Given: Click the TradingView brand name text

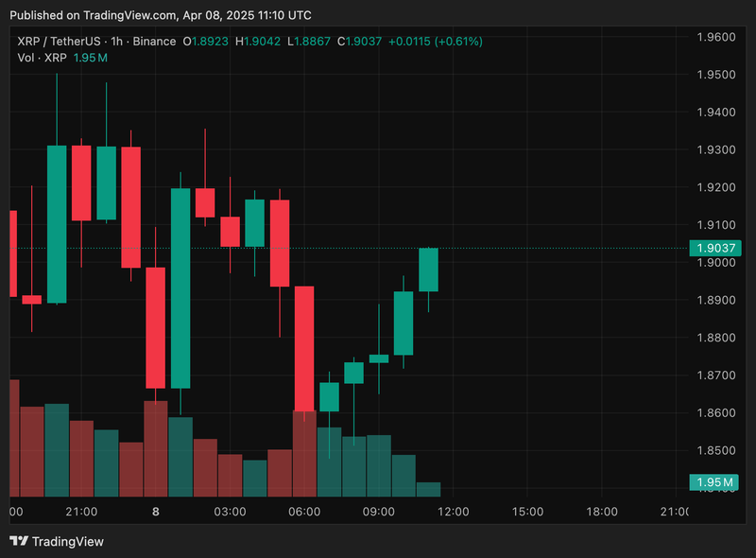Looking at the screenshot, I should pyautogui.click(x=68, y=542).
